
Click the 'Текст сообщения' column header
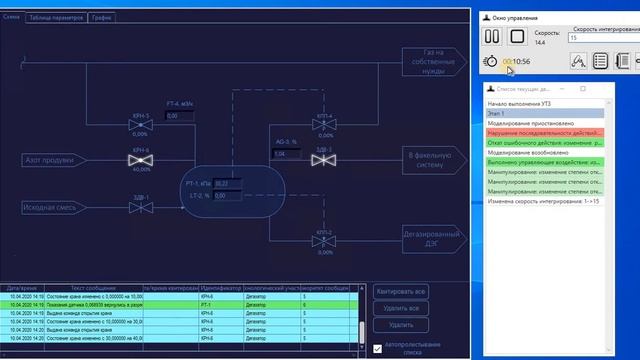(x=93, y=288)
